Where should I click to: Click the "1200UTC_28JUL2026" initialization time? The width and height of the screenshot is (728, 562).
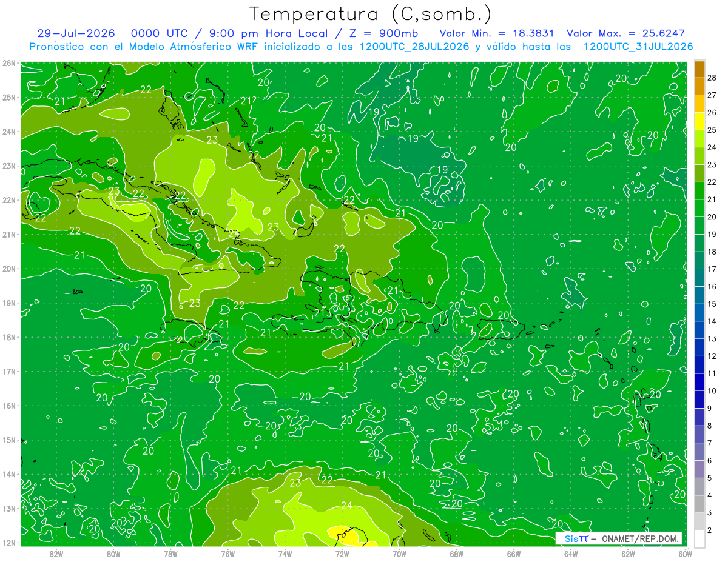click(x=414, y=47)
